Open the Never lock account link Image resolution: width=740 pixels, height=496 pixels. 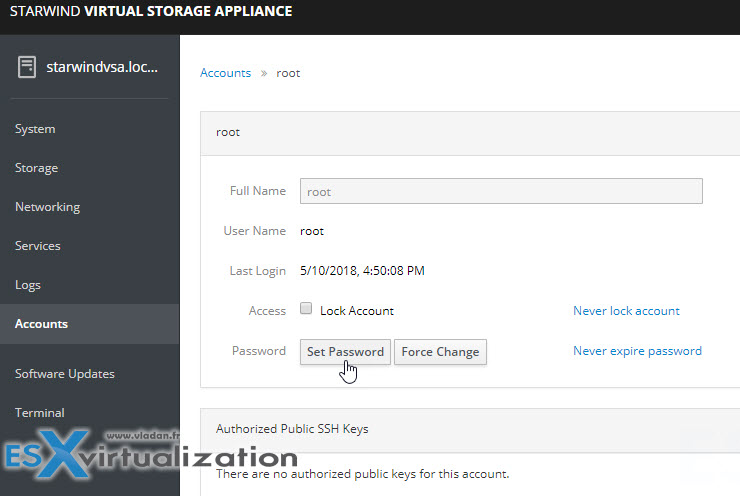tap(626, 311)
